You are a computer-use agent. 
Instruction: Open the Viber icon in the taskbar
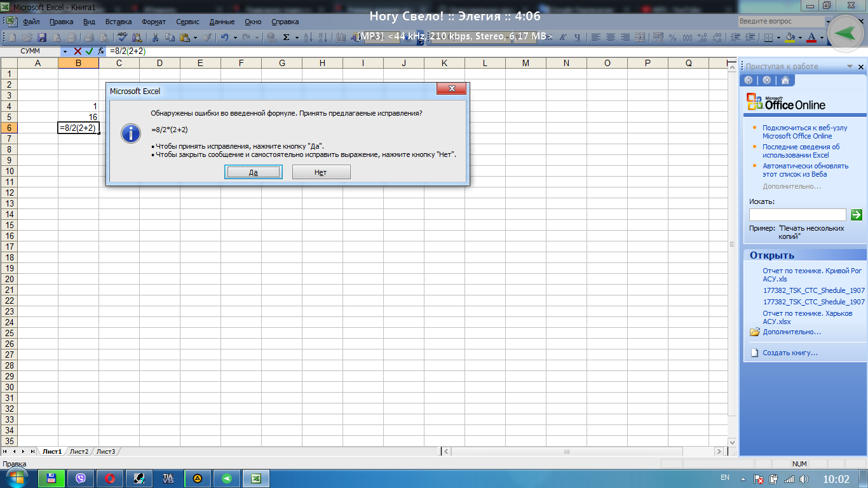(81, 478)
